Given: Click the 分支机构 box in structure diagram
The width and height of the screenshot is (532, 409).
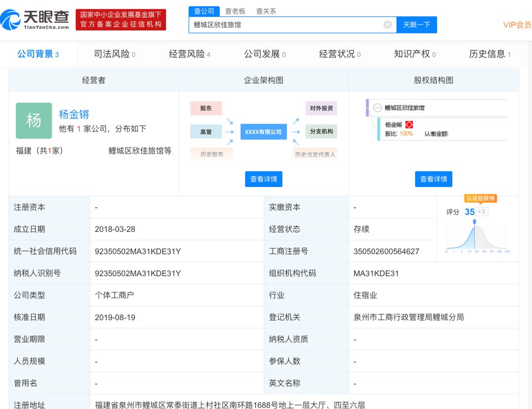Looking at the screenshot, I should pyautogui.click(x=321, y=131).
